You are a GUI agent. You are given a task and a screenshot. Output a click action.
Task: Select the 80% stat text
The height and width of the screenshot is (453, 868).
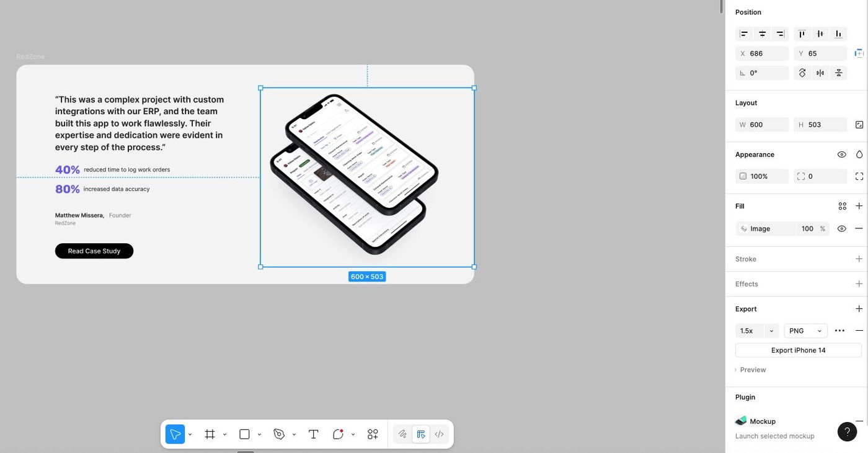(68, 189)
